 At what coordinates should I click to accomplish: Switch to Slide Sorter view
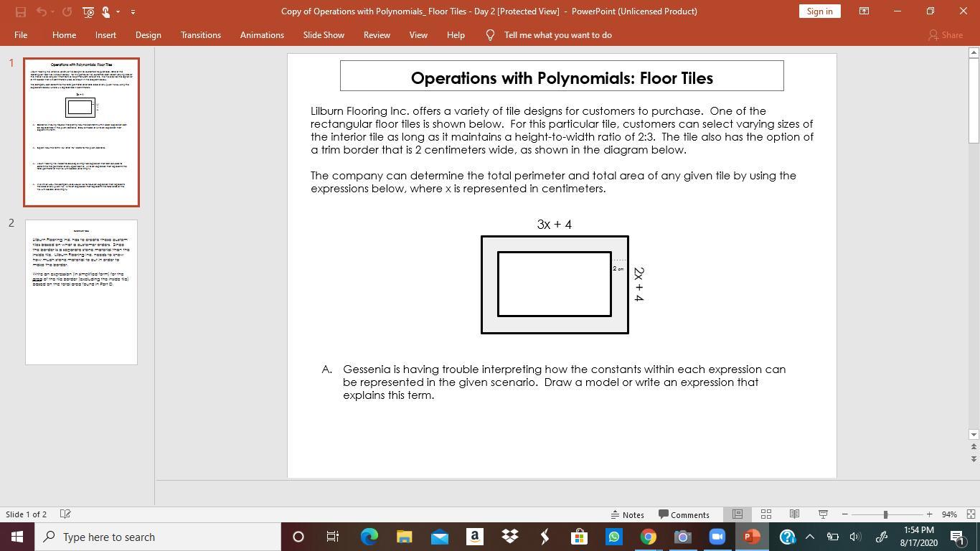(766, 514)
